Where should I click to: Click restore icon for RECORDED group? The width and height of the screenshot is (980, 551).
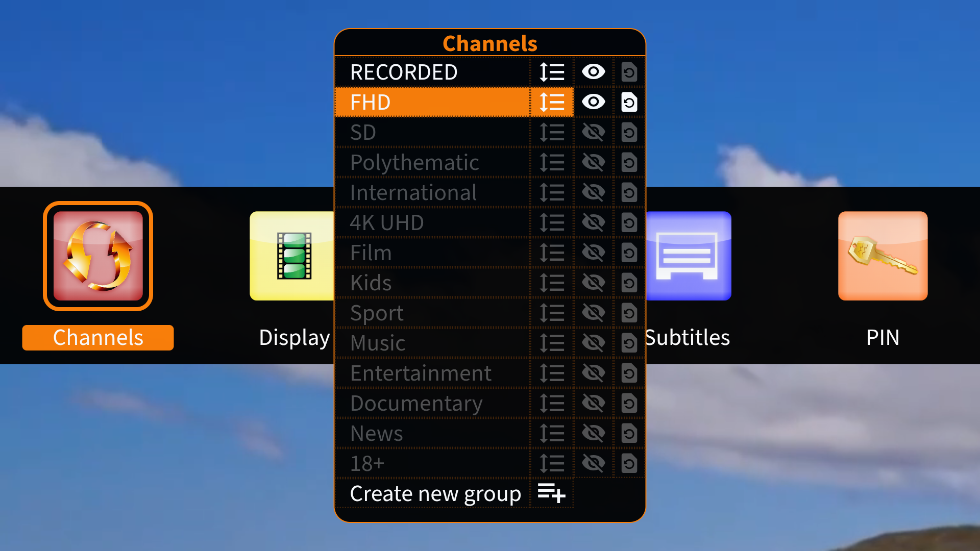pyautogui.click(x=629, y=72)
